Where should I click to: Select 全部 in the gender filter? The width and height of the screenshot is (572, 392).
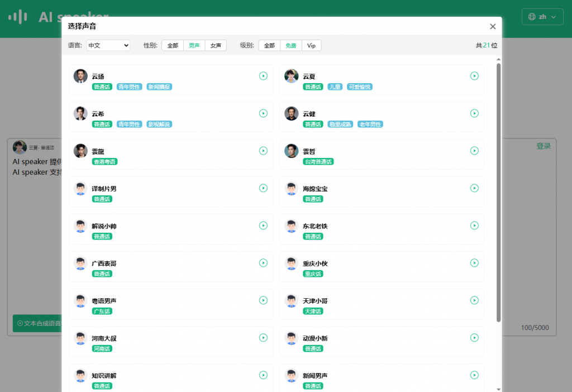pos(173,46)
